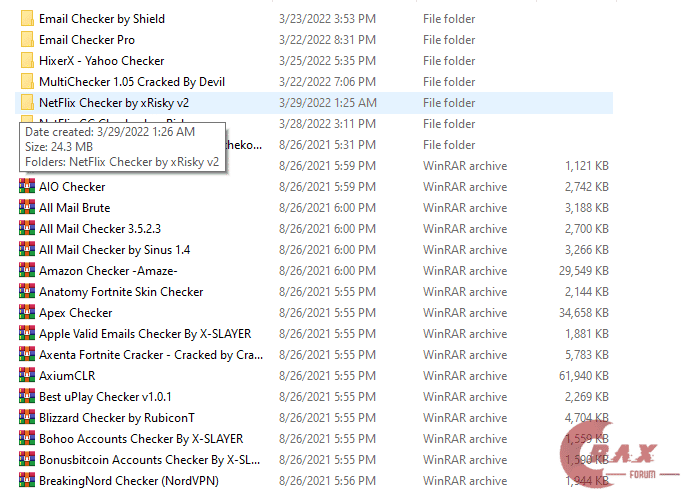
Task: Click the size value 5,783 KB
Action: (x=587, y=355)
